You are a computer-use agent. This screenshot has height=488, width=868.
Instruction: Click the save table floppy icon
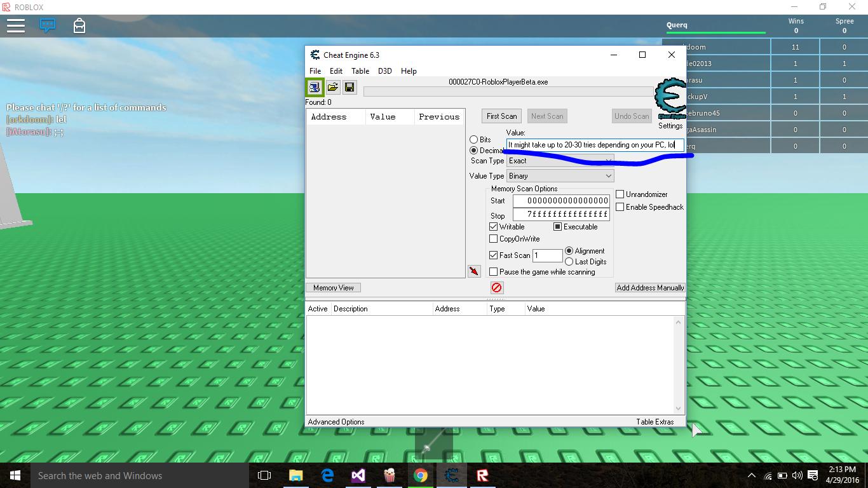pos(349,87)
